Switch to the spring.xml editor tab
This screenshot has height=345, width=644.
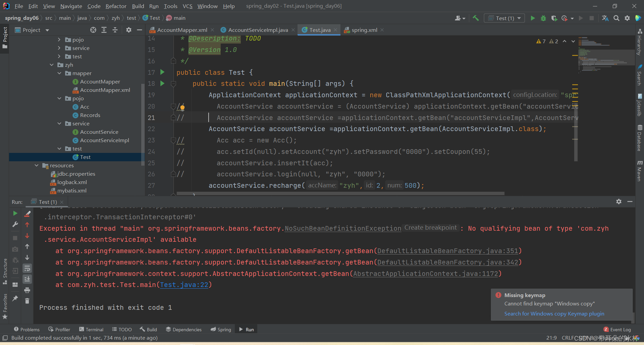[x=364, y=30]
